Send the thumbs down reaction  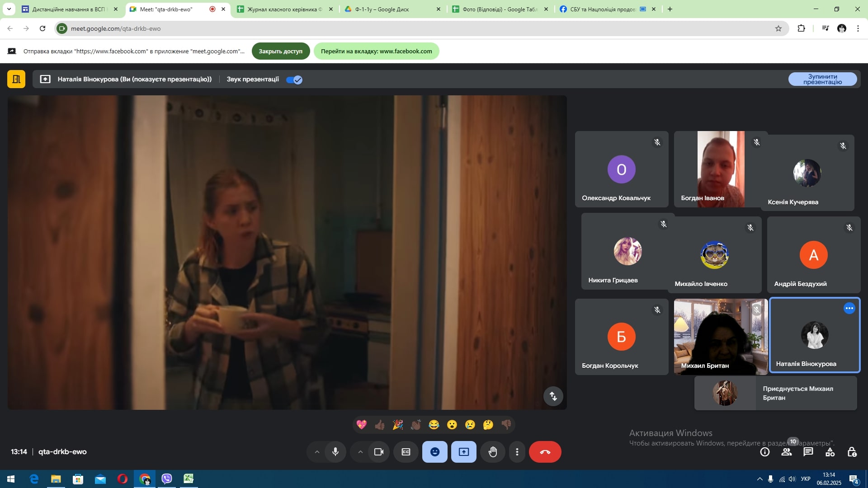coord(506,425)
